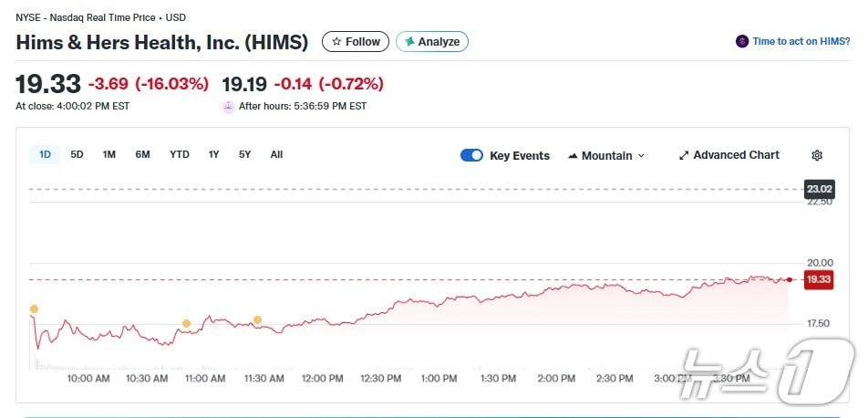Toggle the Key Events switch
The height and width of the screenshot is (418, 868).
(471, 155)
